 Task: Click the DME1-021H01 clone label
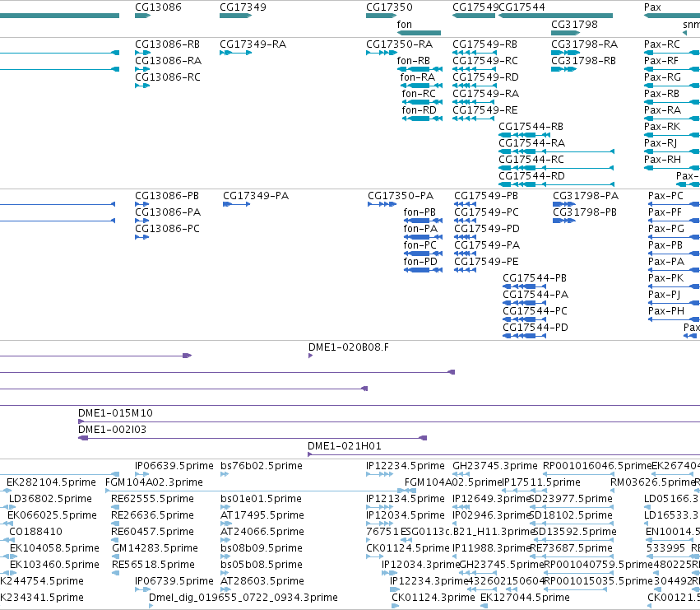pos(344,446)
